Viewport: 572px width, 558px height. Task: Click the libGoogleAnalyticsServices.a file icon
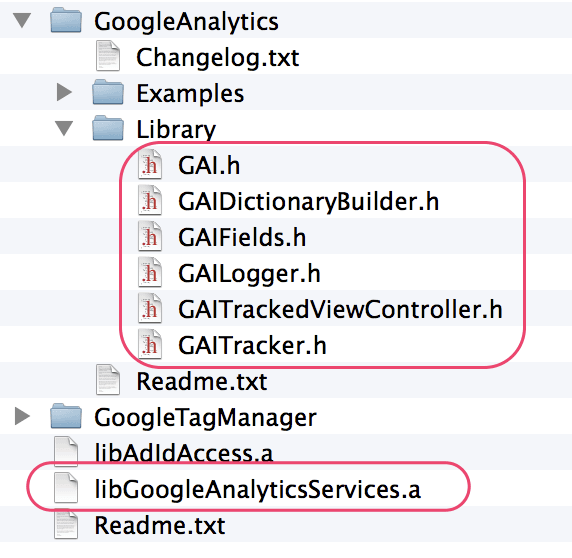[x=66, y=487]
